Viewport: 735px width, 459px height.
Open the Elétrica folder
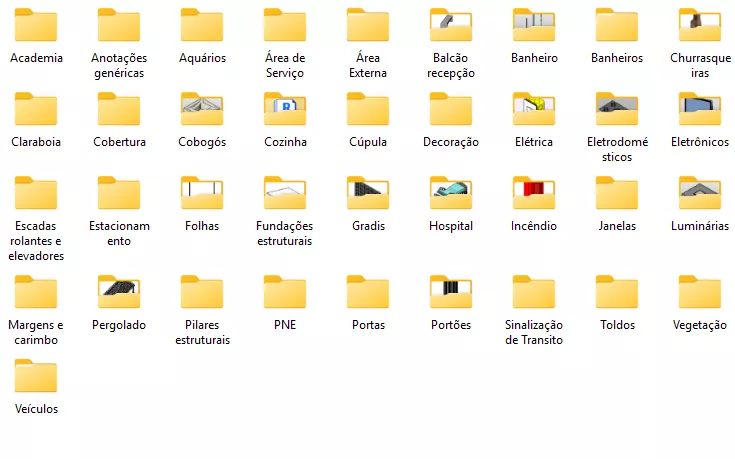click(x=534, y=110)
